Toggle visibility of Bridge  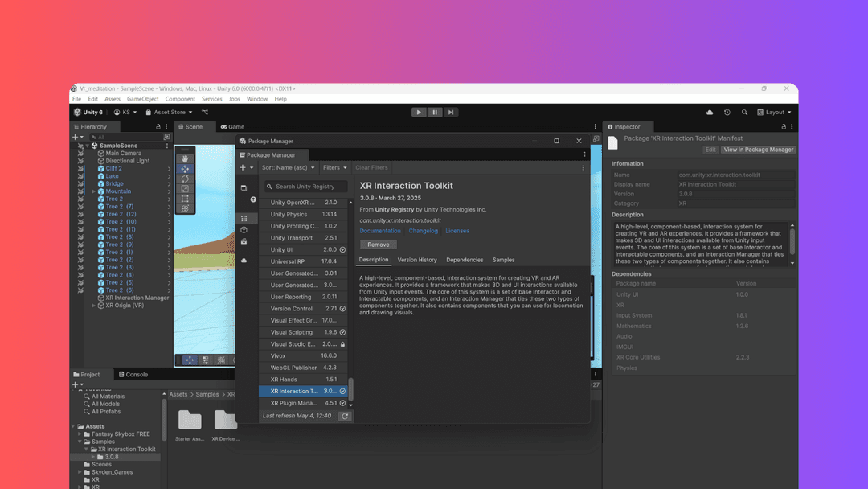pos(80,184)
